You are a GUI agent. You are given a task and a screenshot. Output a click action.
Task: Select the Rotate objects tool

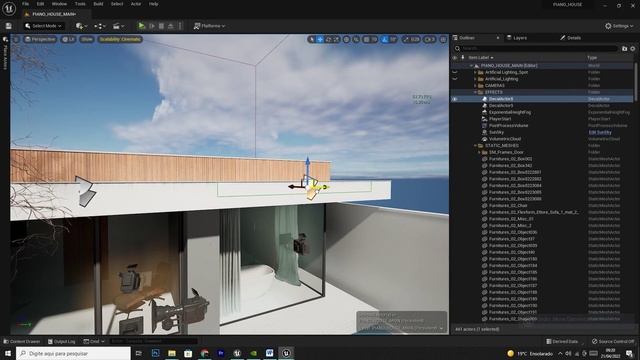[329, 40]
